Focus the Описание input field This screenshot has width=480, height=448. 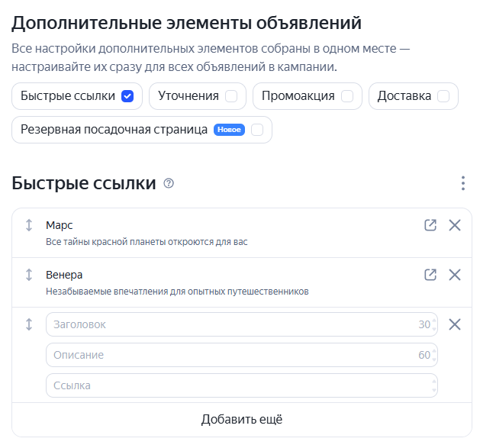[x=242, y=355]
